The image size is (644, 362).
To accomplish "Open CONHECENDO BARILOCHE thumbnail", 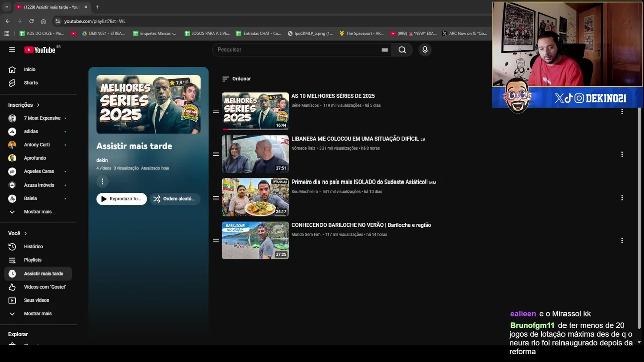I will click(x=256, y=241).
